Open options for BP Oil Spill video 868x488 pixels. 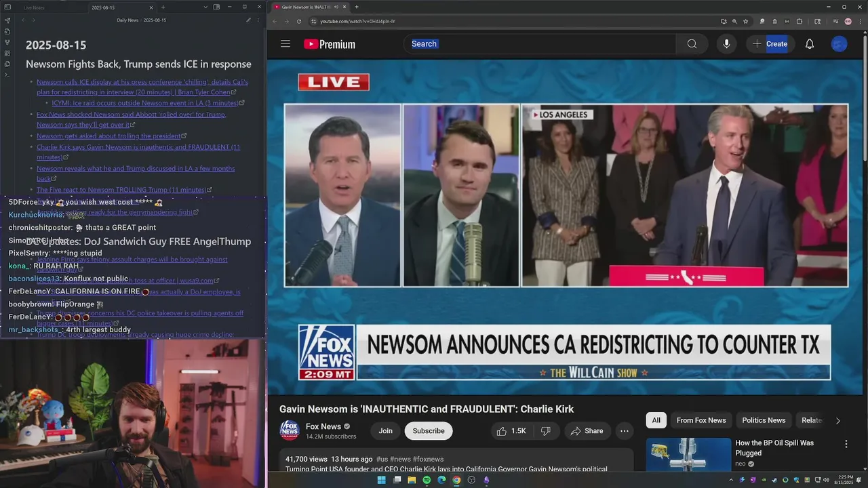click(846, 444)
